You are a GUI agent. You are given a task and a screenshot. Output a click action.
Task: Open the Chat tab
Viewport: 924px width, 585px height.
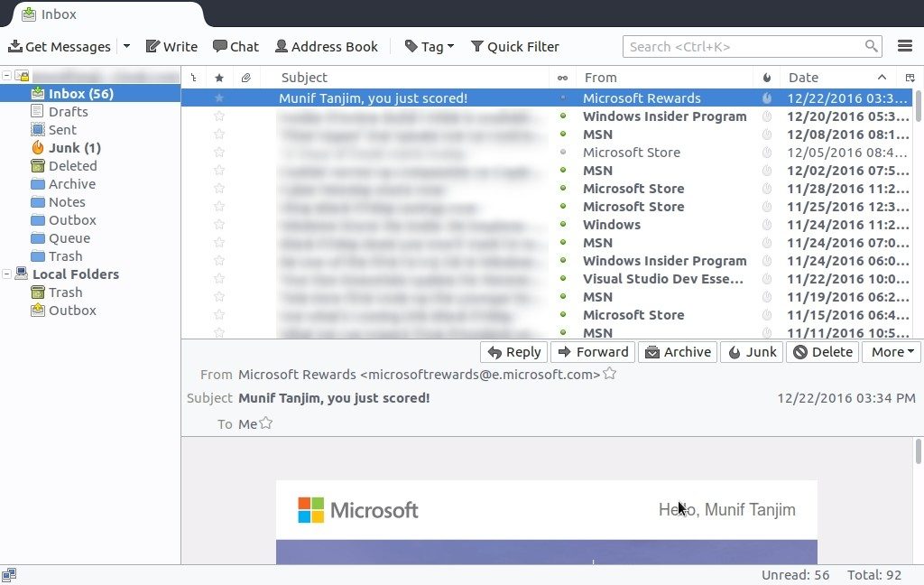click(236, 47)
